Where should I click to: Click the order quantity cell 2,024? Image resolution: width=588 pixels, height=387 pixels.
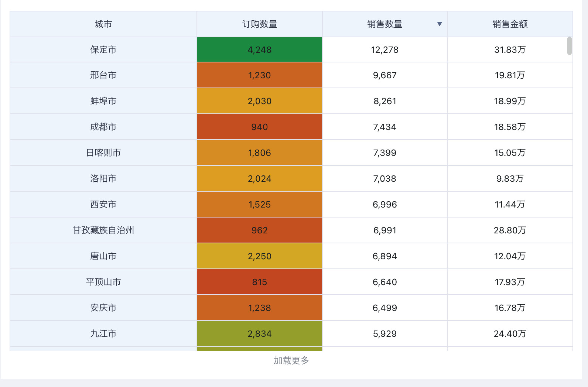point(260,179)
